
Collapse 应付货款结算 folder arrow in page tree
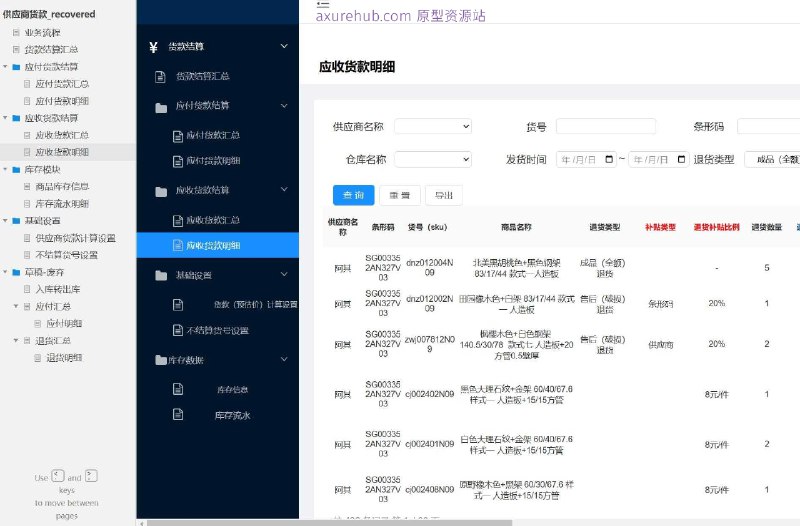coord(5,67)
